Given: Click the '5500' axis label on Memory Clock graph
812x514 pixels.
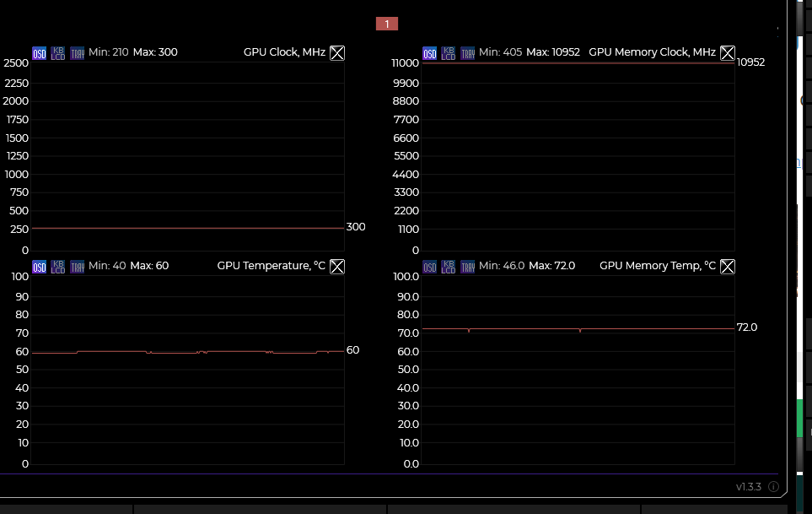Looking at the screenshot, I should pos(406,156).
